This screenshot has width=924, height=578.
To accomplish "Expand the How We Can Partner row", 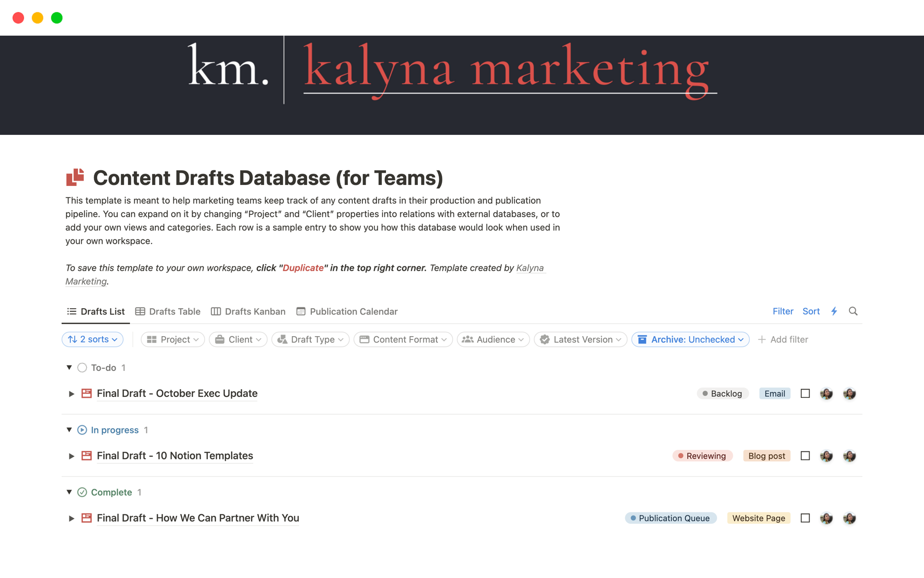I will tap(71, 518).
